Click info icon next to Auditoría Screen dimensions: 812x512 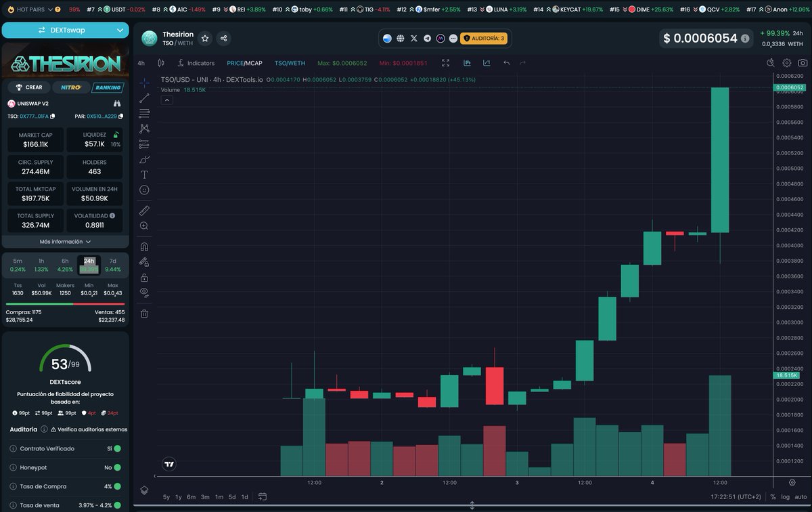44,429
